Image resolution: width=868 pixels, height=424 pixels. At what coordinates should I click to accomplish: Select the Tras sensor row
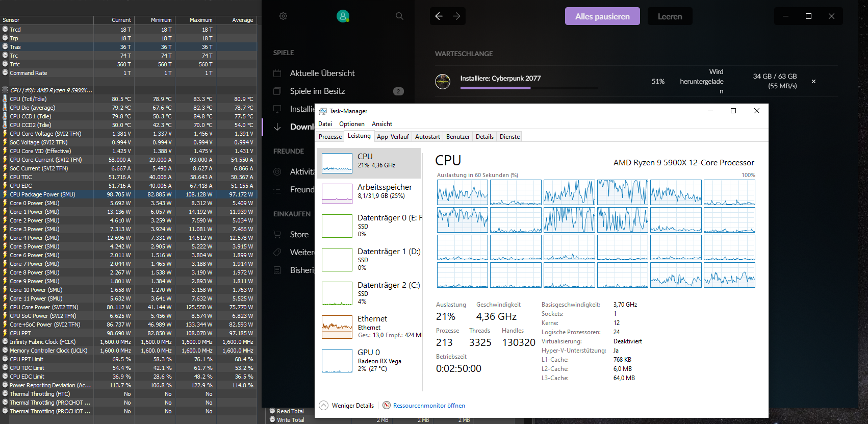pyautogui.click(x=128, y=47)
